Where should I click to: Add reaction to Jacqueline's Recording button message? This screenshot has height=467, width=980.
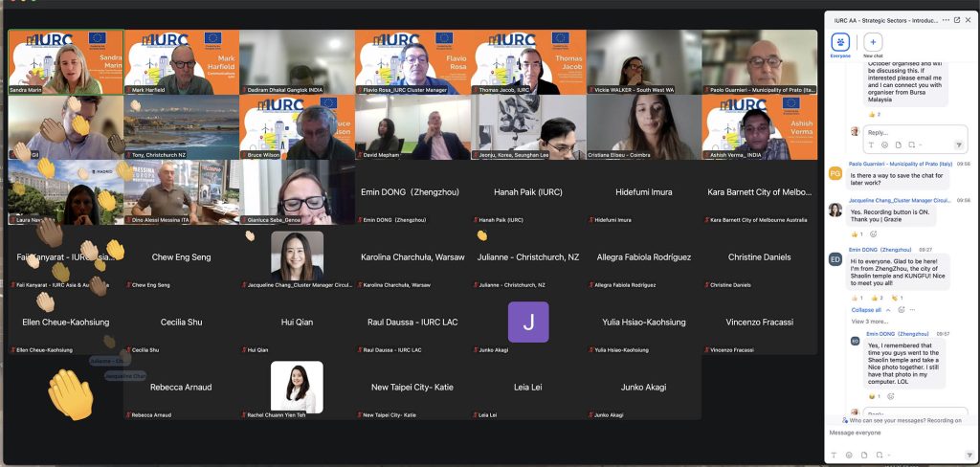click(x=874, y=233)
